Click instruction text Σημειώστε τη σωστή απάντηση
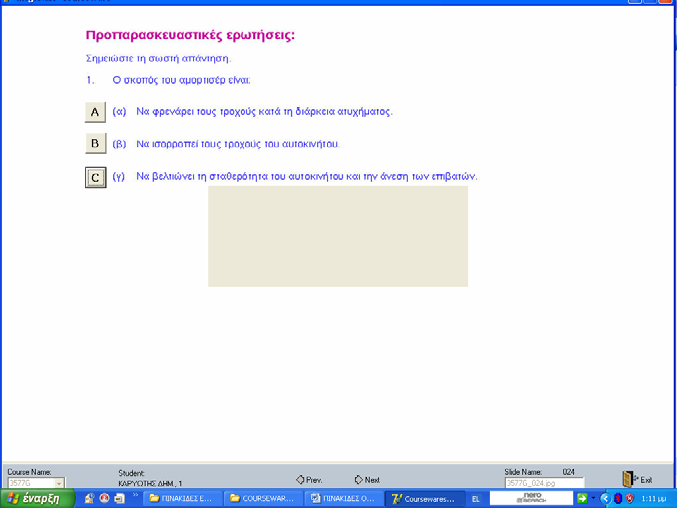Viewport: 677px width, 508px height. click(x=158, y=58)
